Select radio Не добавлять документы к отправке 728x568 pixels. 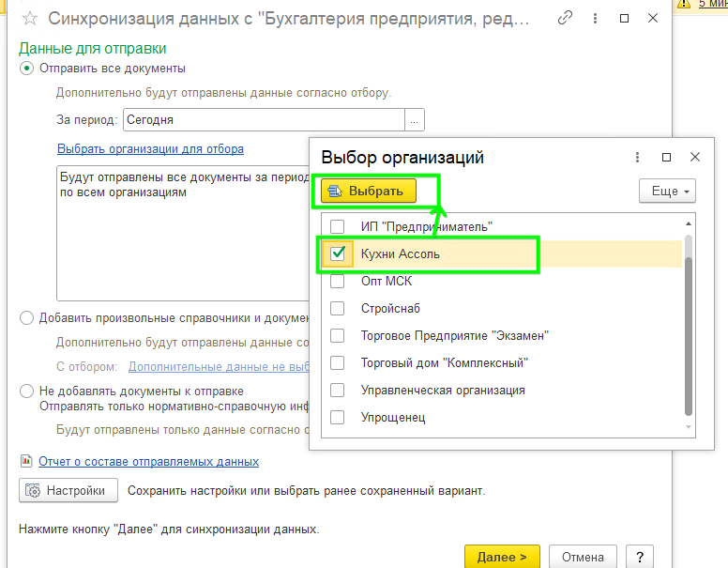(26, 391)
